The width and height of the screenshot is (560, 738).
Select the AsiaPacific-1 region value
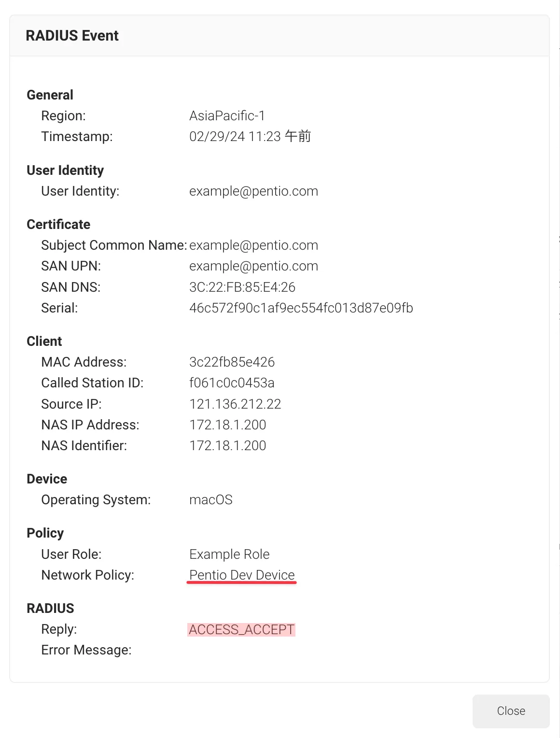pyautogui.click(x=227, y=116)
